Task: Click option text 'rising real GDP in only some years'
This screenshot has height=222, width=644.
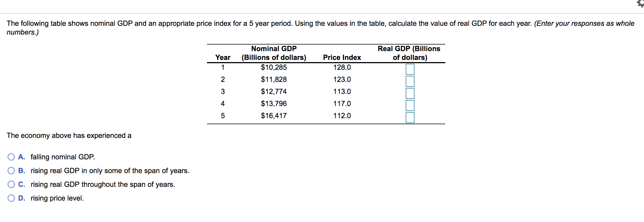Action: coord(110,170)
